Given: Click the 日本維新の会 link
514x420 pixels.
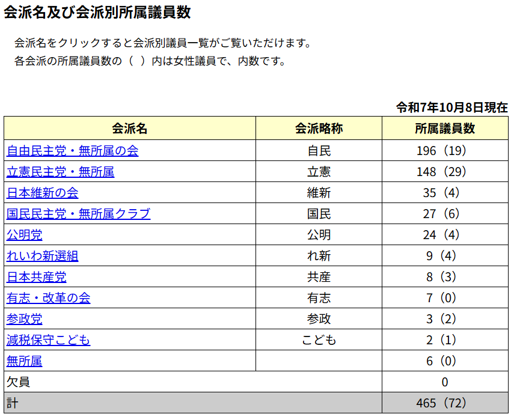Looking at the screenshot, I should [x=42, y=193].
